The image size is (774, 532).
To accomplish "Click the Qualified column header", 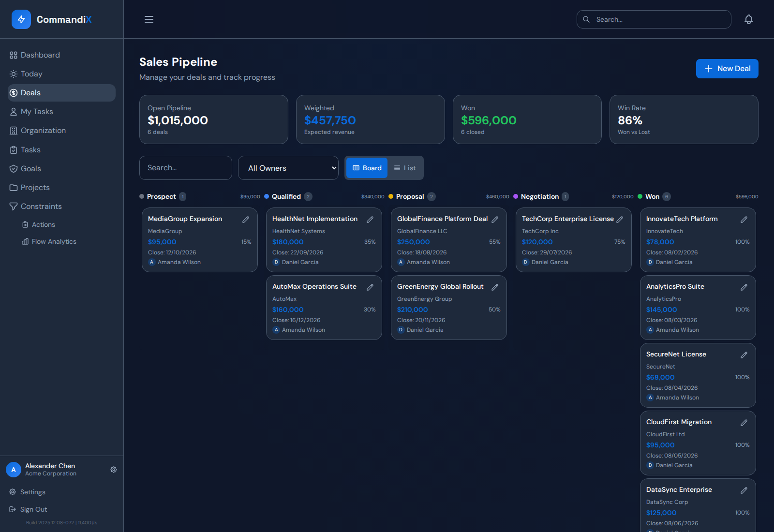I will click(x=286, y=196).
